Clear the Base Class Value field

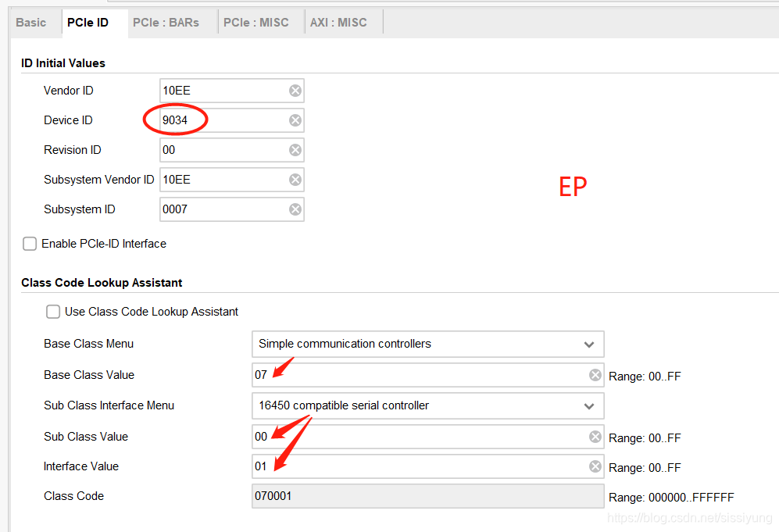[x=595, y=375]
